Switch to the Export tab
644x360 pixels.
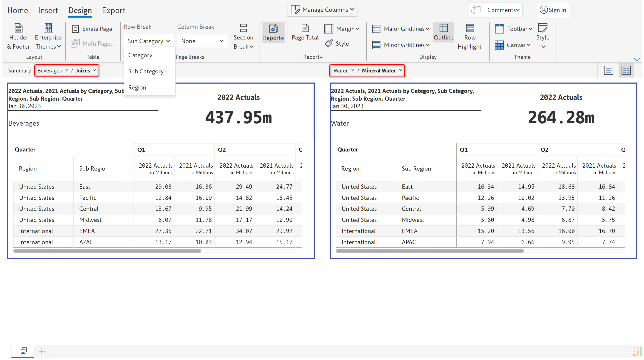click(114, 10)
